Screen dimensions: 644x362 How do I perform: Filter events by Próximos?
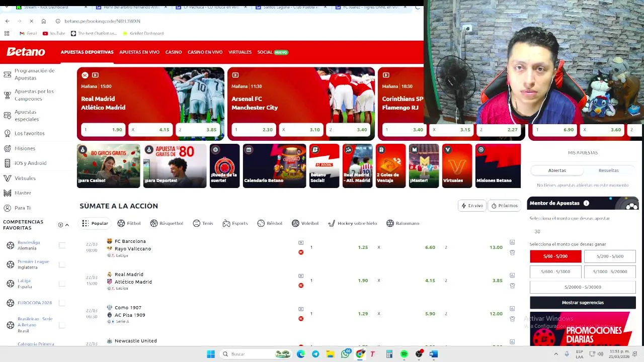504,206
